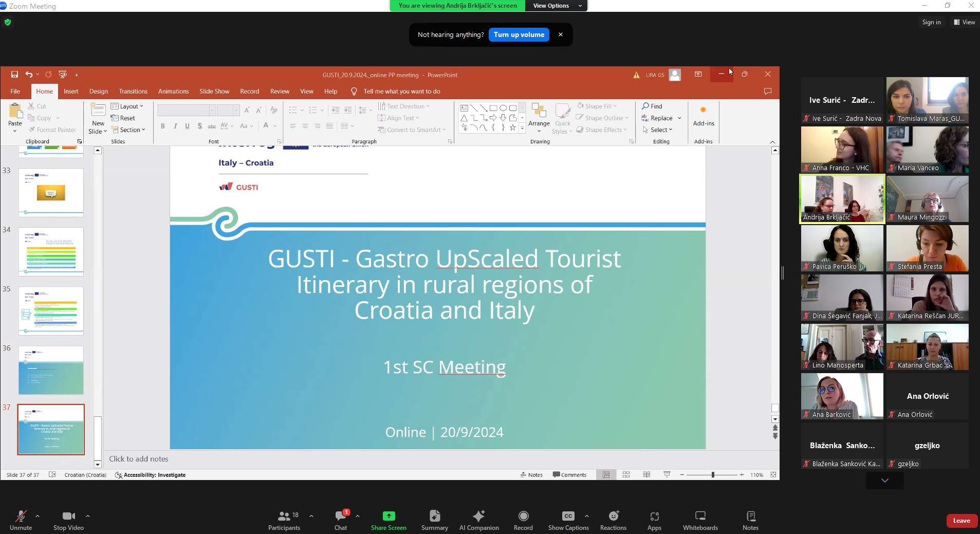Switch to the Animations tab
This screenshot has height=534, width=980.
(173, 91)
